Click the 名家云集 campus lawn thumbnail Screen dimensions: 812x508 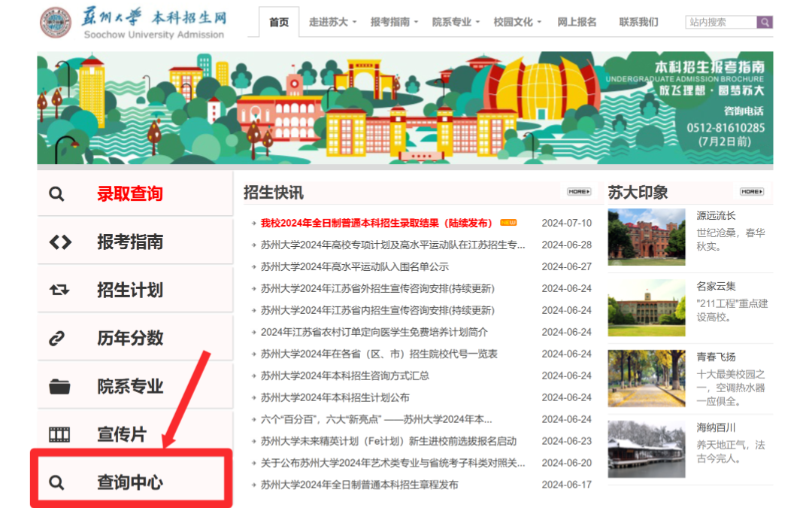pyautogui.click(x=647, y=308)
